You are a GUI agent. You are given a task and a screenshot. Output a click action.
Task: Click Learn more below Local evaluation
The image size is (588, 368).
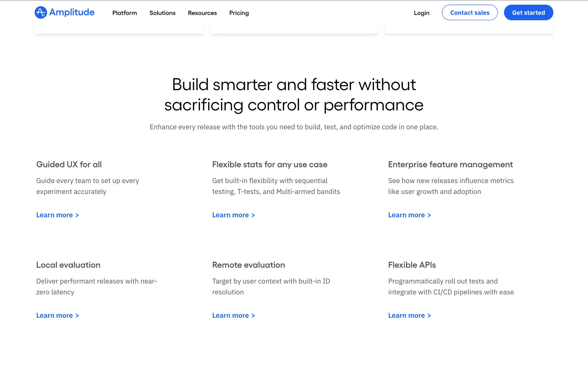[58, 316]
